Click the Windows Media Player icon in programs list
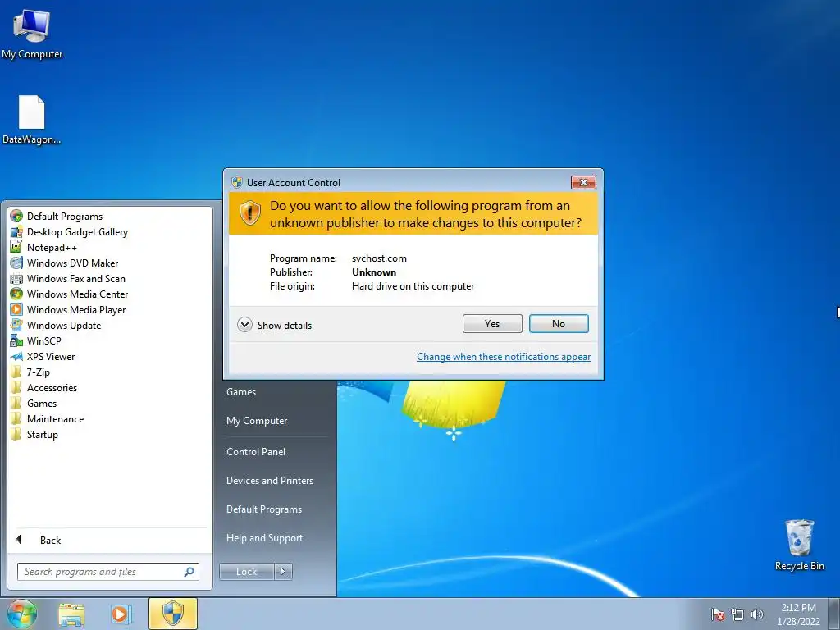Screen dimensions: 840x630 point(16,309)
